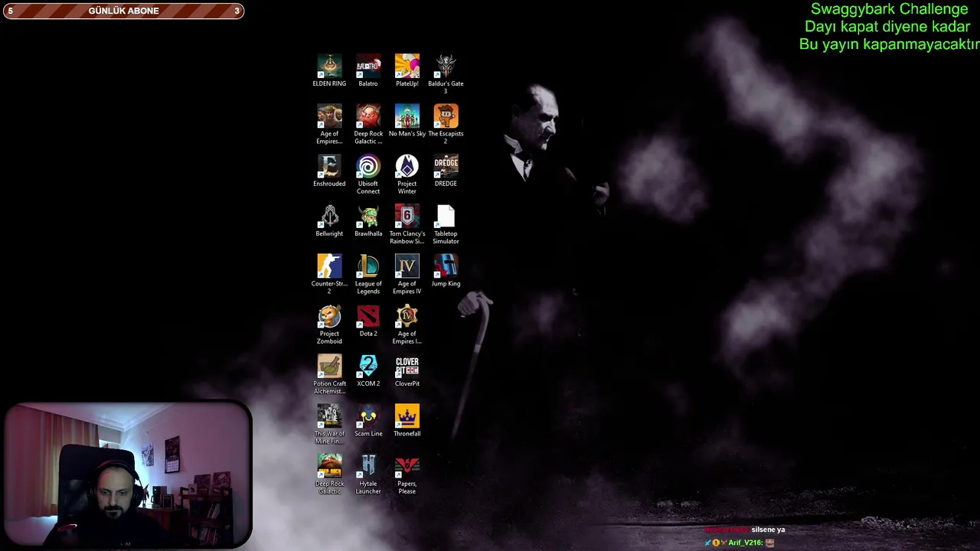Select the Project Winter shortcut
Image resolution: width=980 pixels, height=551 pixels.
(x=407, y=166)
